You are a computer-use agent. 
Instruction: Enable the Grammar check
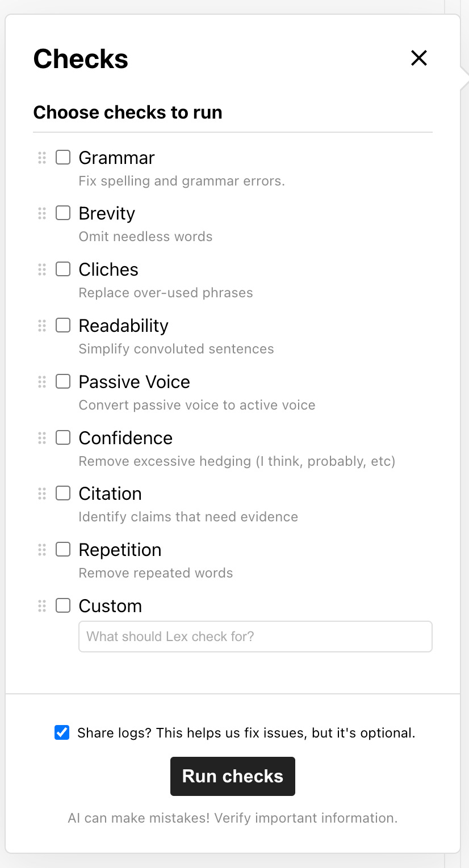pyautogui.click(x=62, y=158)
